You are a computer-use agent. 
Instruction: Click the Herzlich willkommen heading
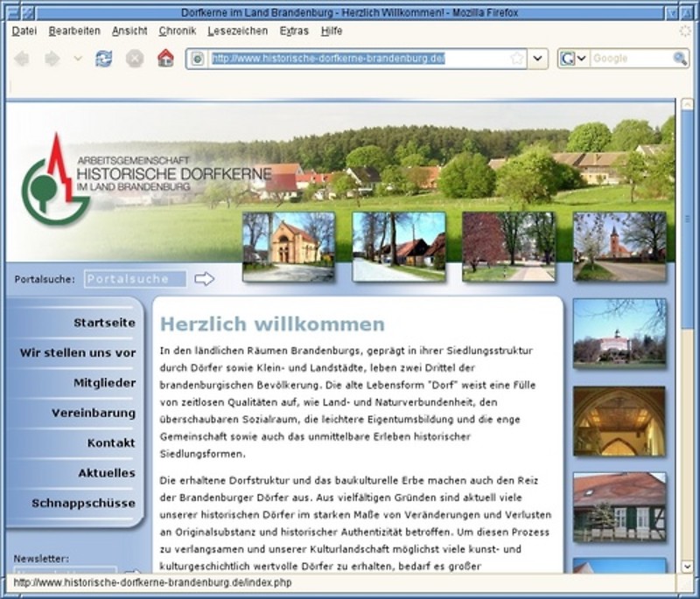pos(272,324)
